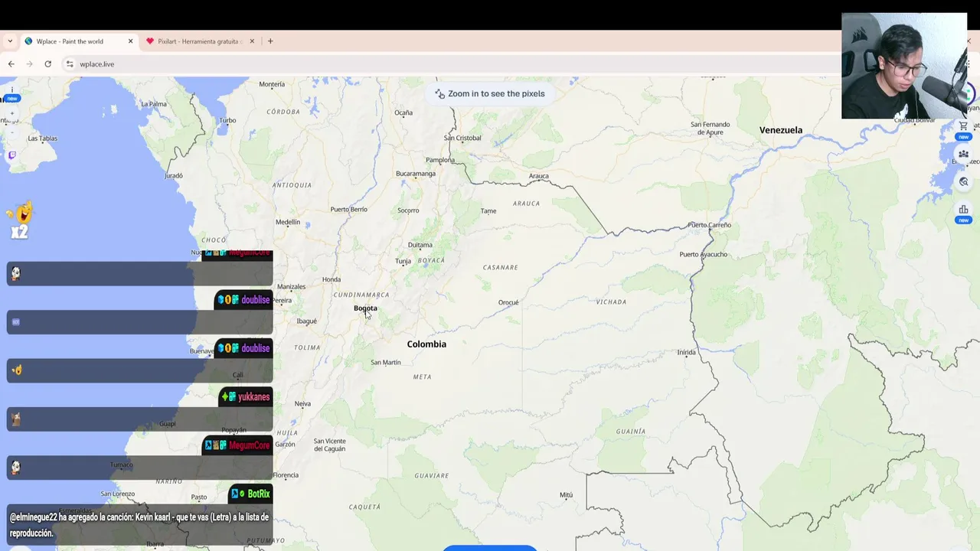The width and height of the screenshot is (980, 551).
Task: Click the San Martín town label
Action: coord(386,363)
